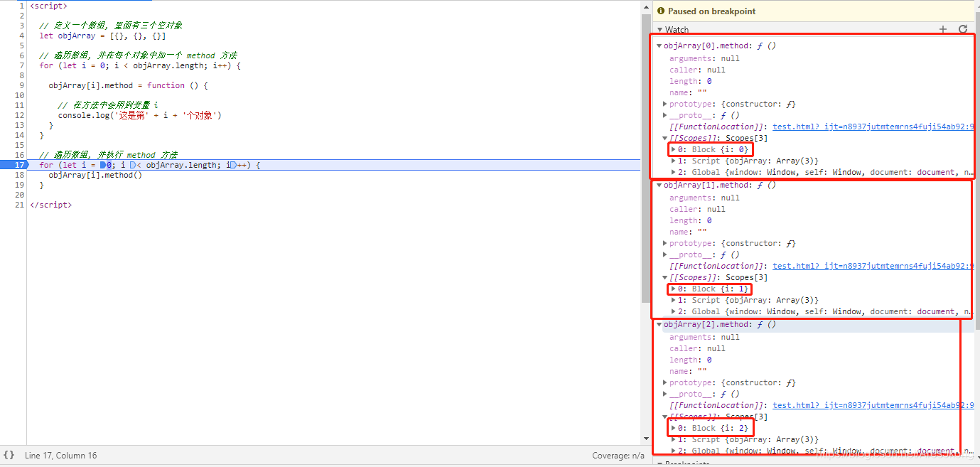Click 'objArray[i].method = function () {' on line 9
This screenshot has width=980, height=467.
pos(128,85)
